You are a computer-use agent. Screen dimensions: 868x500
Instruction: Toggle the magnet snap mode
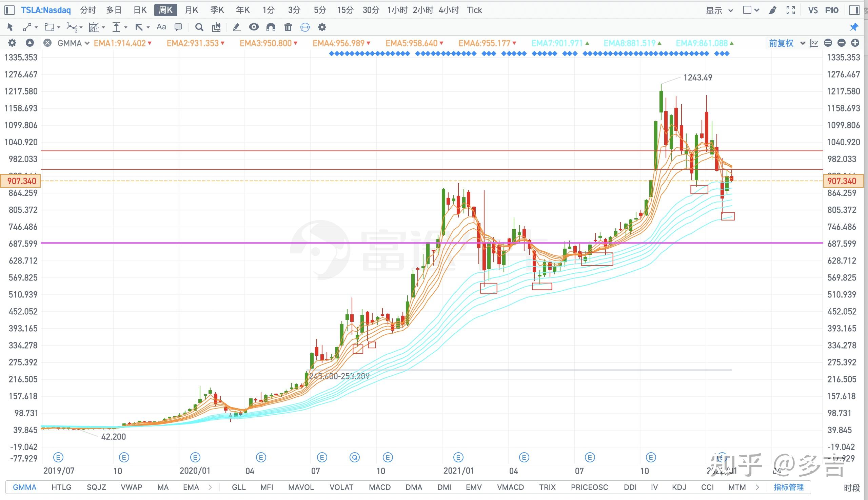pos(271,27)
